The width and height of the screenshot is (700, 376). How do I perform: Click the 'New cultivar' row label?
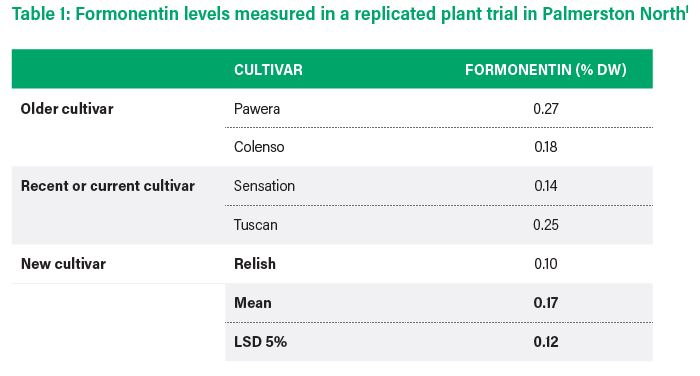coord(63,263)
